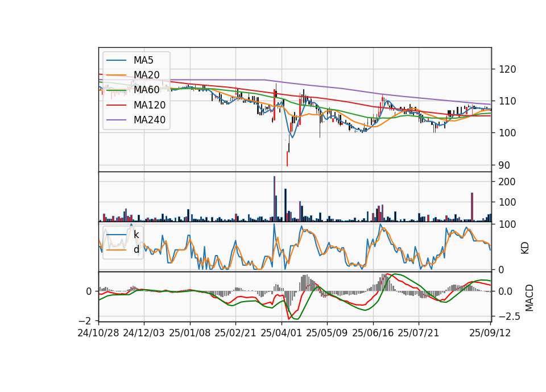Click the 25/02/21 date axis label
The width and height of the screenshot is (546, 392).
click(235, 333)
